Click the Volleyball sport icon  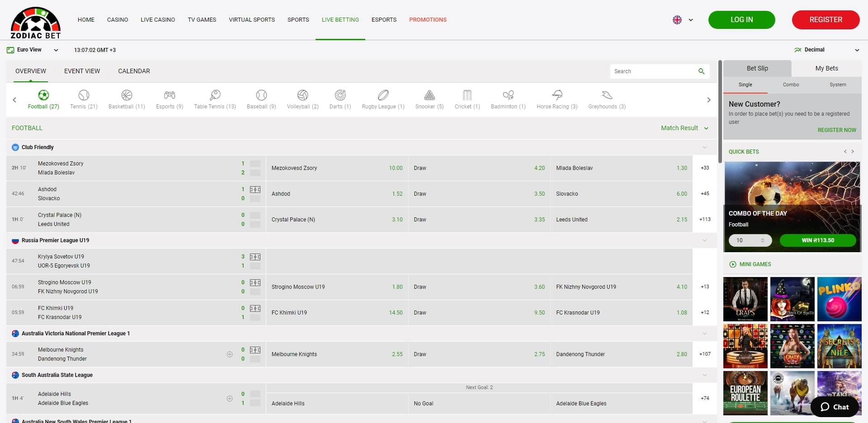(x=302, y=95)
